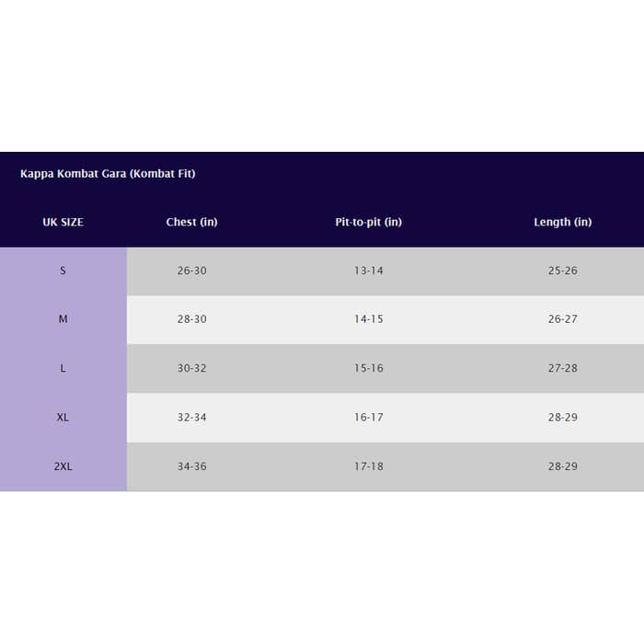
Task: Select length value 27-28
Action: click(x=563, y=368)
